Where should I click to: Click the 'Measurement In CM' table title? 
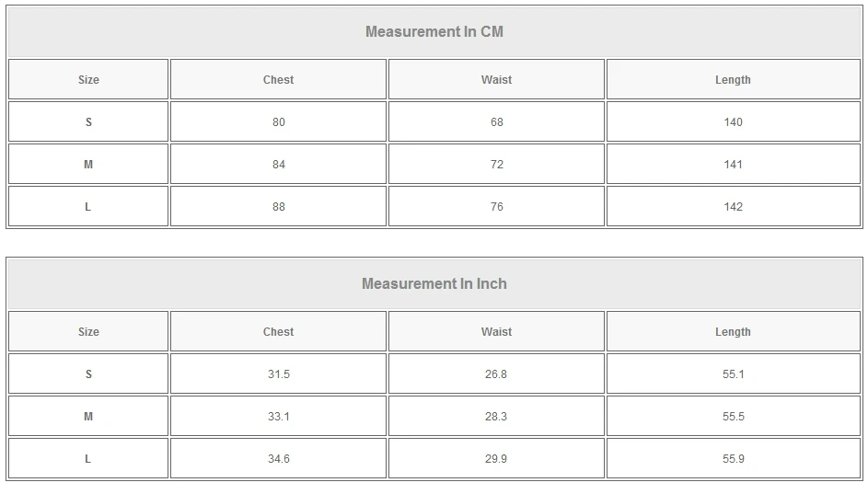434,32
